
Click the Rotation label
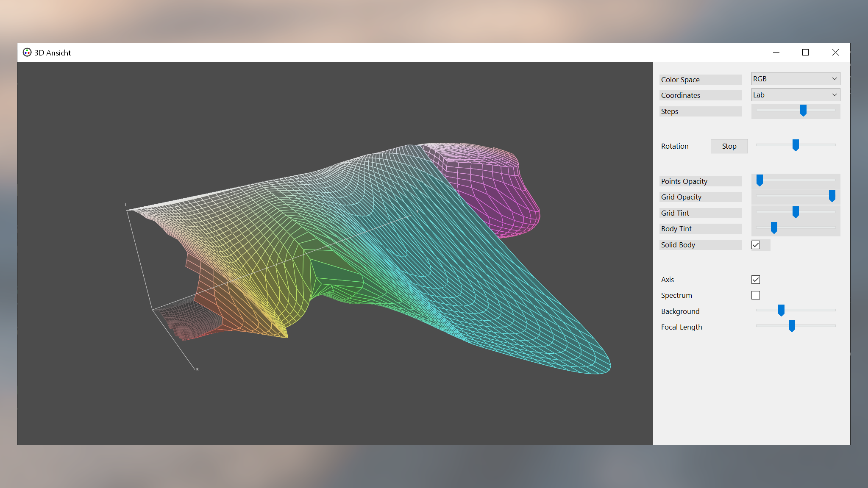click(x=675, y=146)
